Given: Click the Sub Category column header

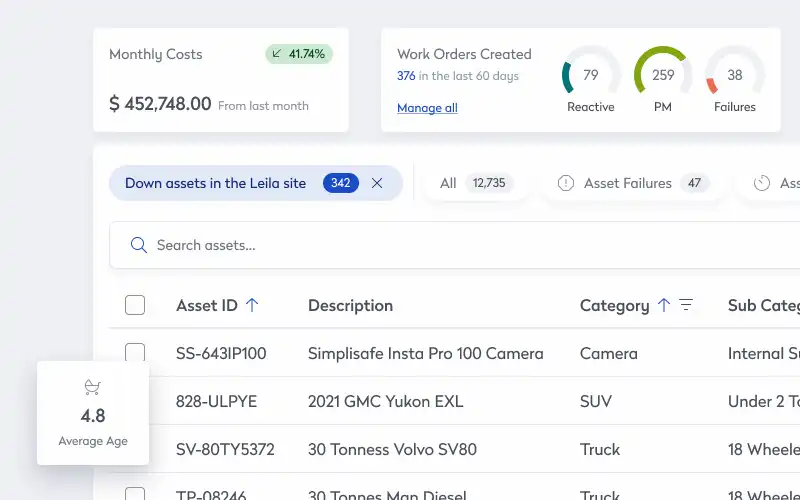Looking at the screenshot, I should click(x=764, y=306).
